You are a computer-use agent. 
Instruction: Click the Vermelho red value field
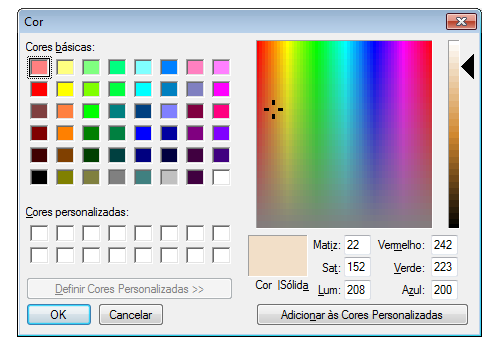(444, 245)
